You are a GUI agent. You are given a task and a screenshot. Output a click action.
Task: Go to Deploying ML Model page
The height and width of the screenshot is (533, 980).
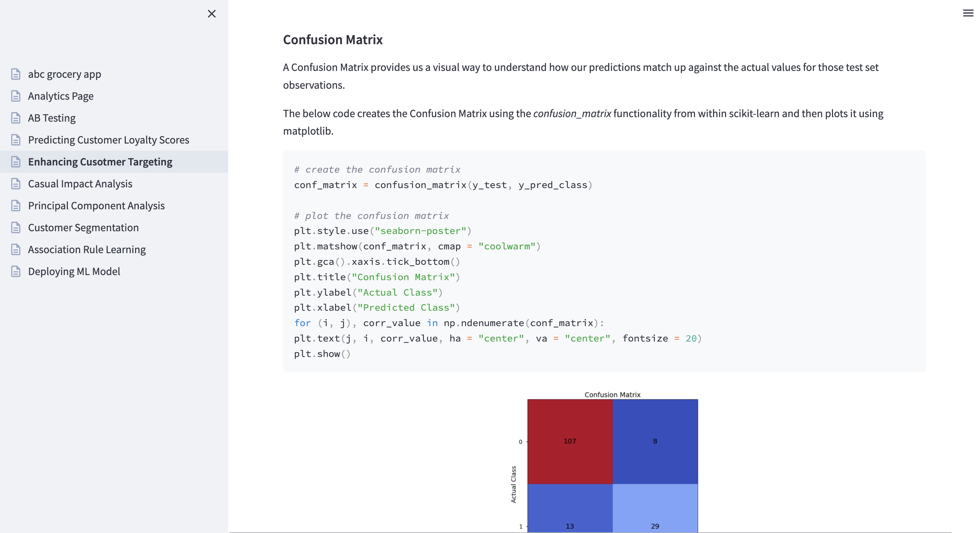click(74, 271)
